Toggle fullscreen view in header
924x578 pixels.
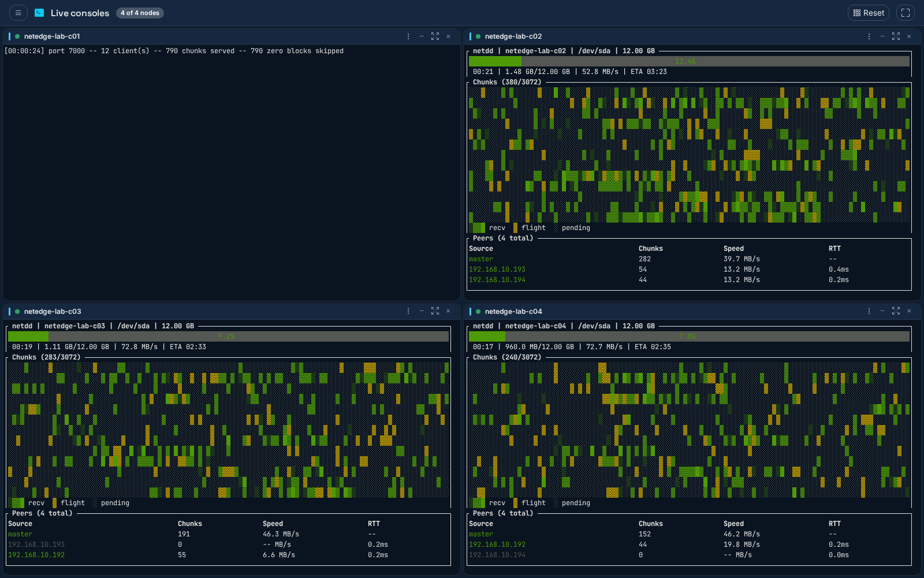point(906,13)
